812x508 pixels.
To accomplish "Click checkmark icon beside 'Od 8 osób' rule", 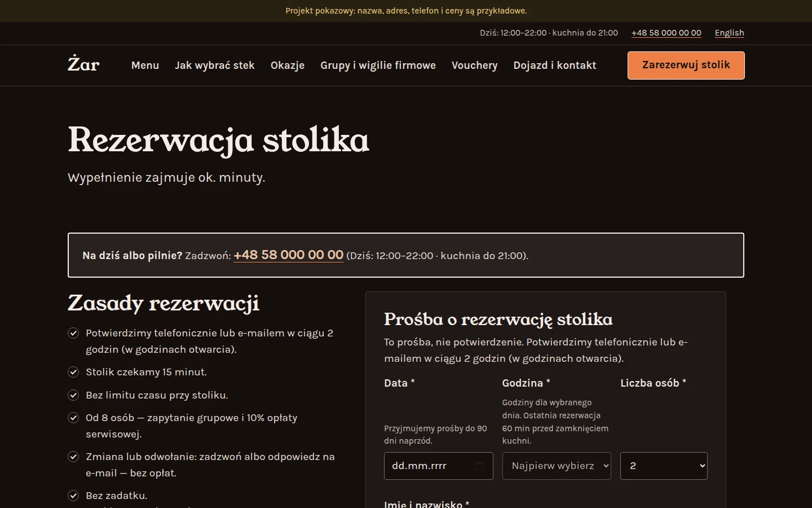I will pyautogui.click(x=73, y=418).
